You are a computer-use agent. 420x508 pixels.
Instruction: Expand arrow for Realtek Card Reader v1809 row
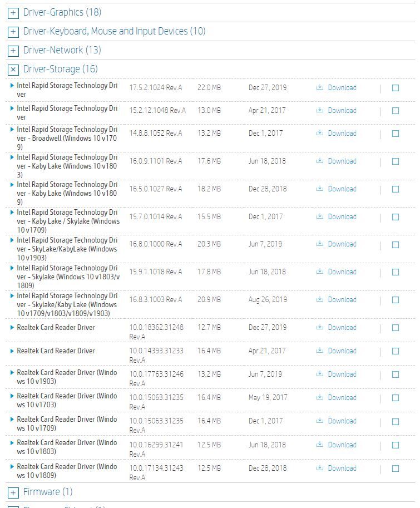[12, 466]
